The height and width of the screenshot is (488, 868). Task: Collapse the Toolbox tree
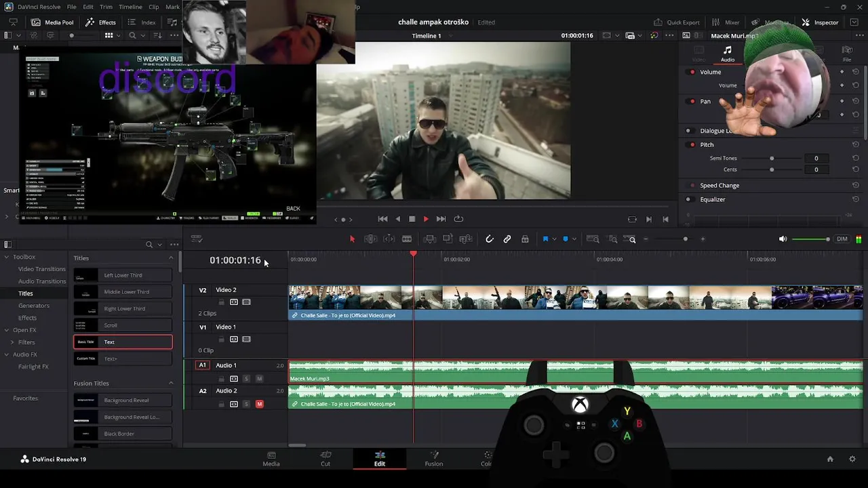tap(7, 257)
